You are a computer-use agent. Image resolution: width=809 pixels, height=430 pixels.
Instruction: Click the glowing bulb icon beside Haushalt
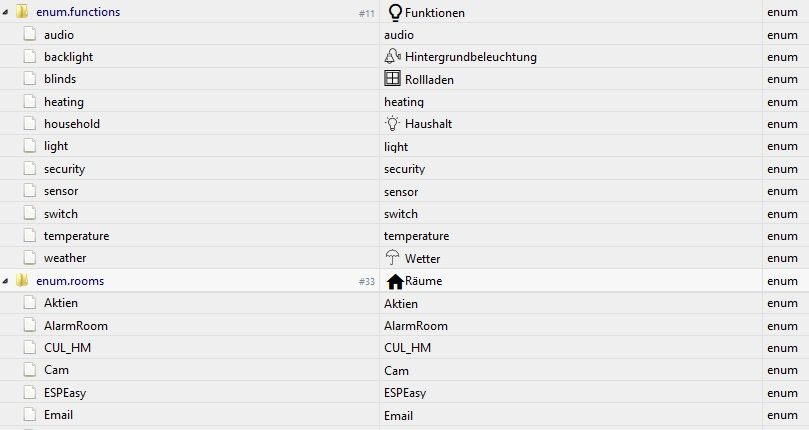pyautogui.click(x=392, y=124)
